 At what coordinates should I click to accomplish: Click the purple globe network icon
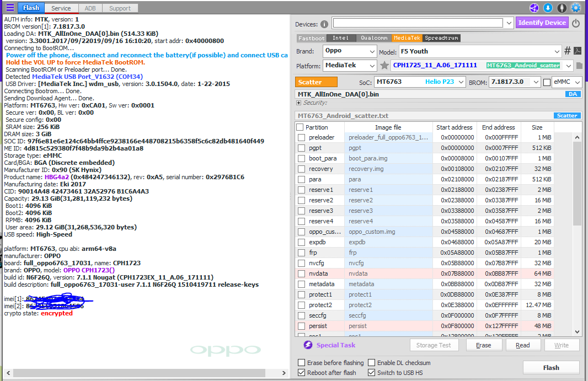[x=534, y=8]
